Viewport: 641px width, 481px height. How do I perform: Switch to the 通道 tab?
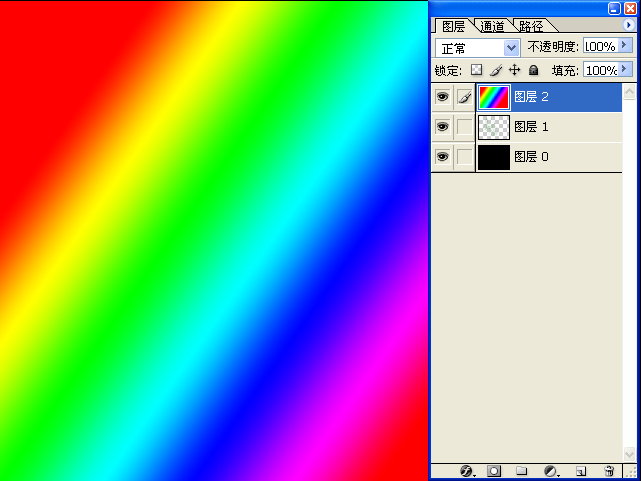pyautogui.click(x=492, y=26)
